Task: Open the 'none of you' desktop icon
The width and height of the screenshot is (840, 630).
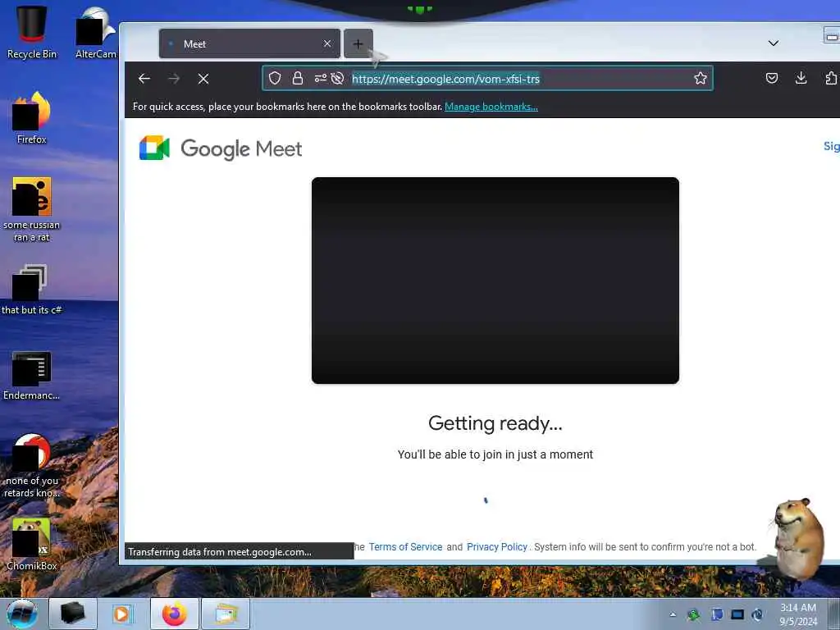Action: point(32,465)
